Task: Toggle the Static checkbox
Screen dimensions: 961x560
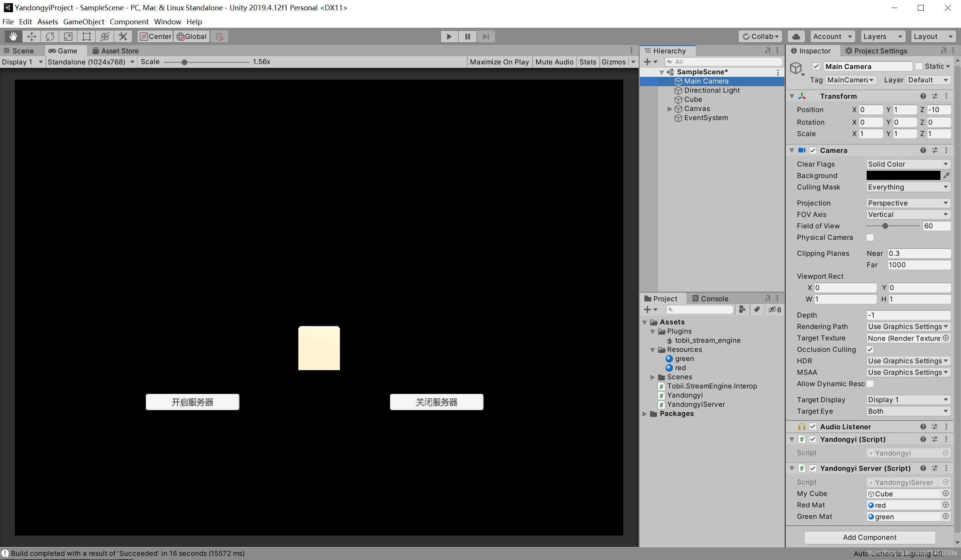Action: pyautogui.click(x=919, y=66)
